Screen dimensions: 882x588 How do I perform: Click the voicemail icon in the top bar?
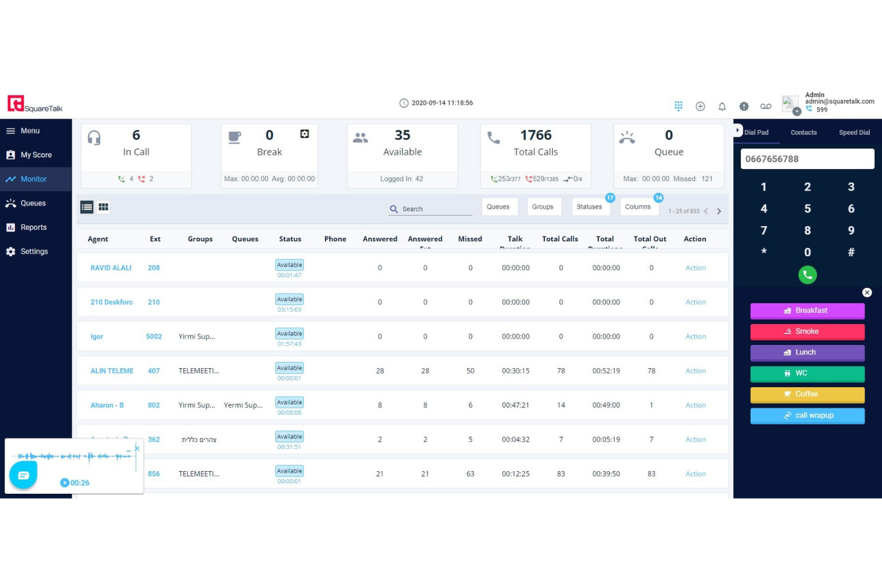766,105
